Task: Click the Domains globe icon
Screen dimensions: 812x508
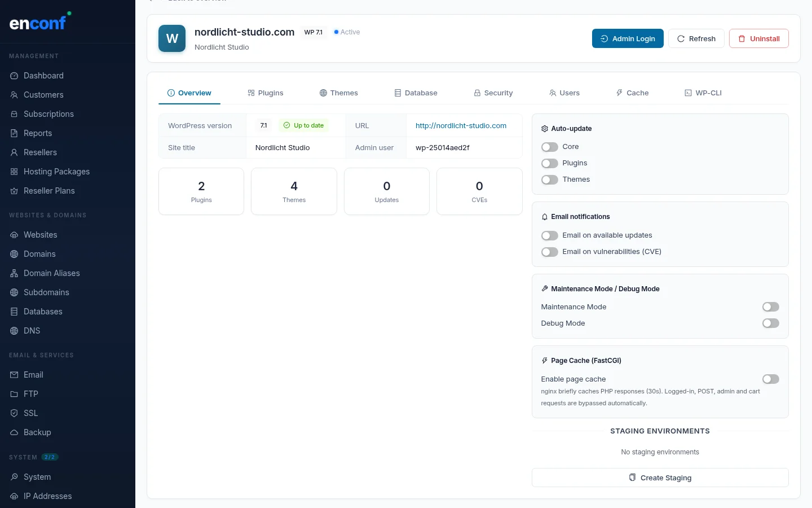Action: click(x=14, y=254)
